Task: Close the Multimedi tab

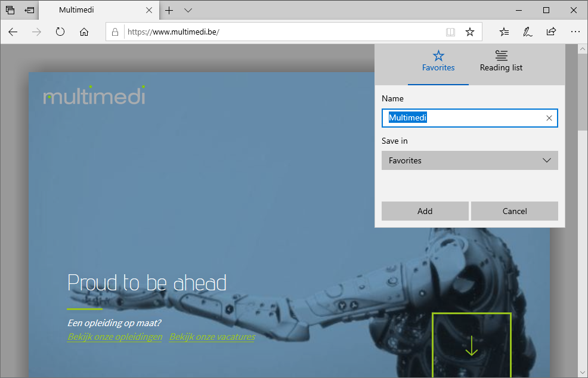Action: click(149, 10)
